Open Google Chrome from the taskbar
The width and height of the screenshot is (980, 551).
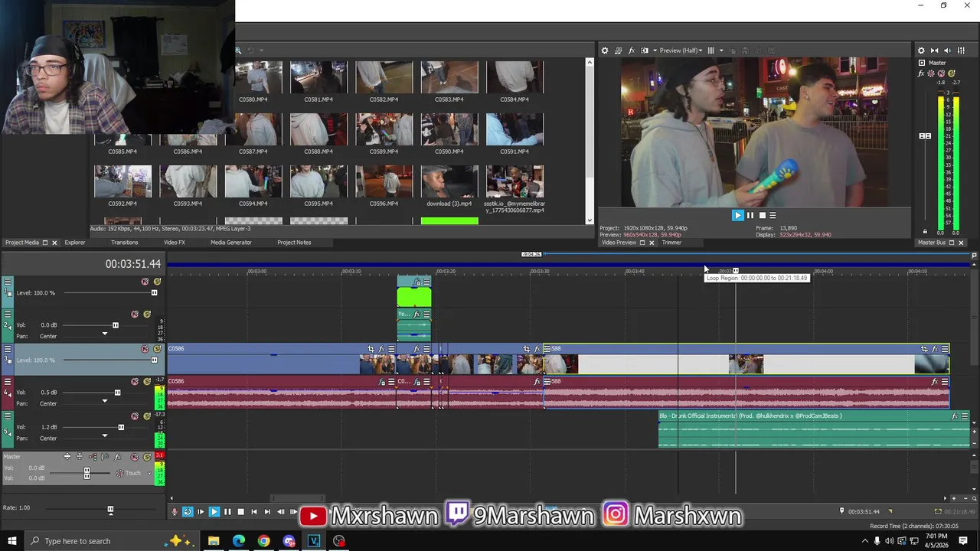(264, 541)
